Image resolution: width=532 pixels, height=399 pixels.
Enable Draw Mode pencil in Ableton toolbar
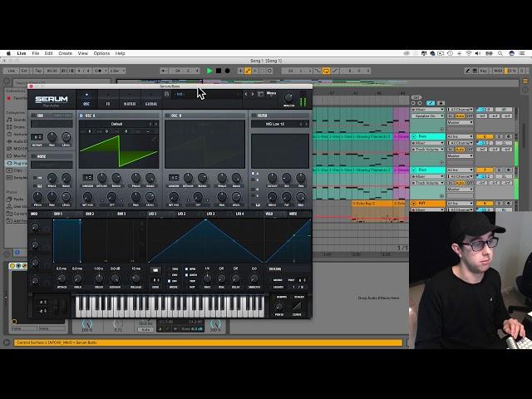(x=467, y=71)
